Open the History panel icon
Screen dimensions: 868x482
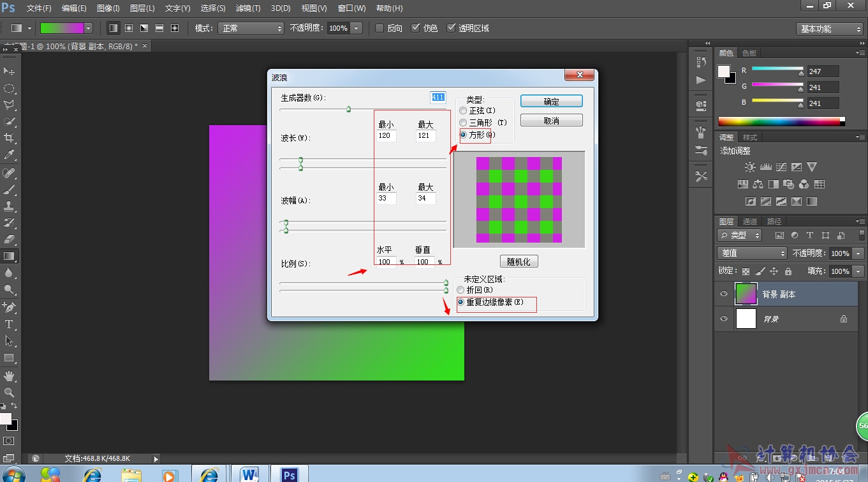[701, 62]
